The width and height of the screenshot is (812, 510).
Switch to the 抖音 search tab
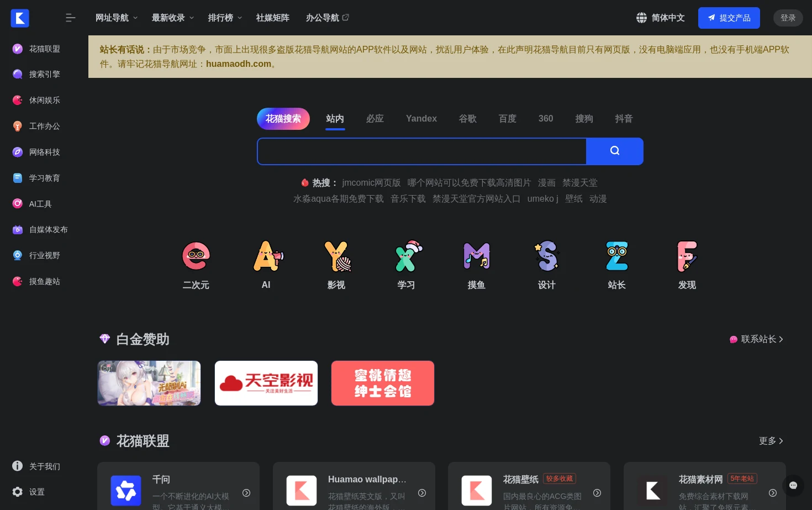click(x=624, y=119)
